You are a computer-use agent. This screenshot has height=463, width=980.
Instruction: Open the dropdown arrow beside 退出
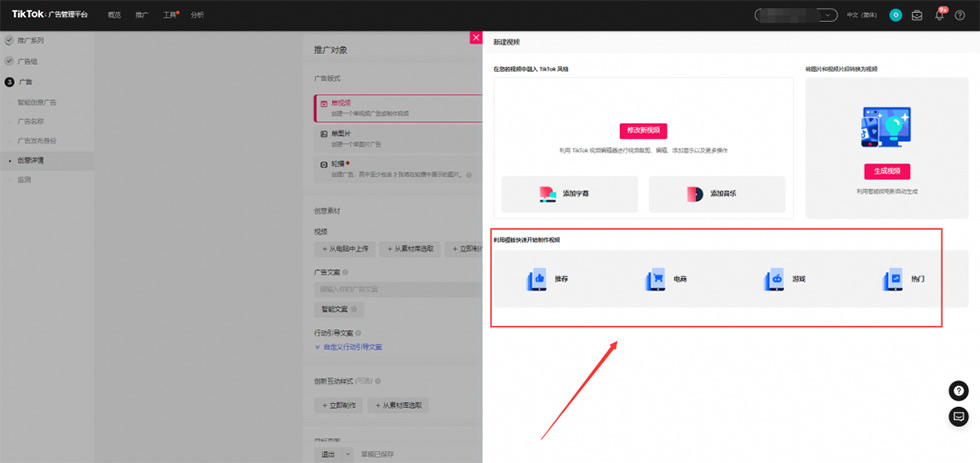pyautogui.click(x=347, y=454)
